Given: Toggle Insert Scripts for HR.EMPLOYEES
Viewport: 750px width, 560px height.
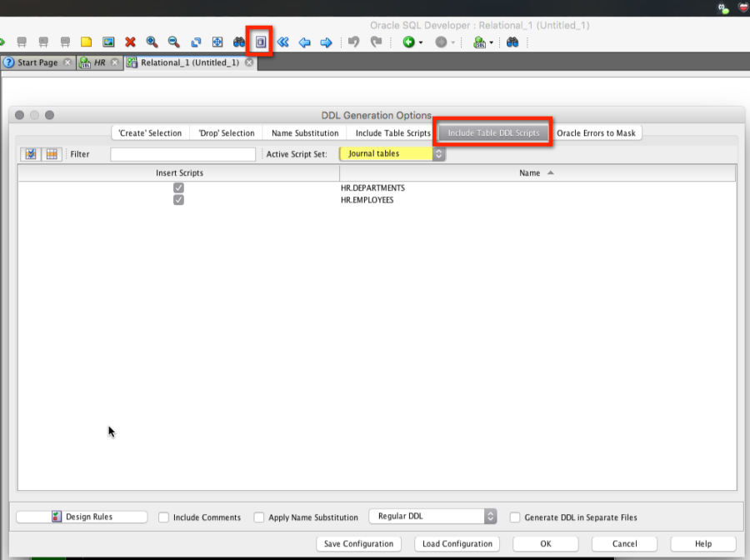Looking at the screenshot, I should coord(177,199).
